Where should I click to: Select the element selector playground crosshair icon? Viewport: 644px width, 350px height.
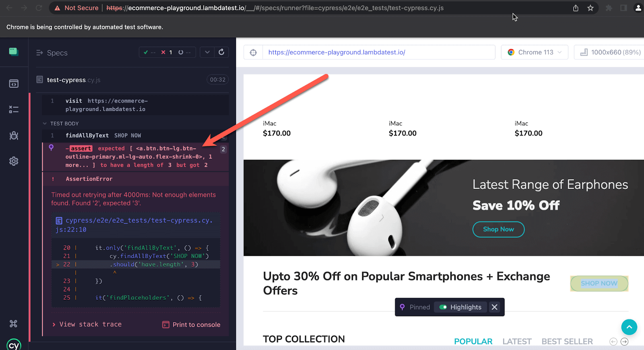pos(253,52)
